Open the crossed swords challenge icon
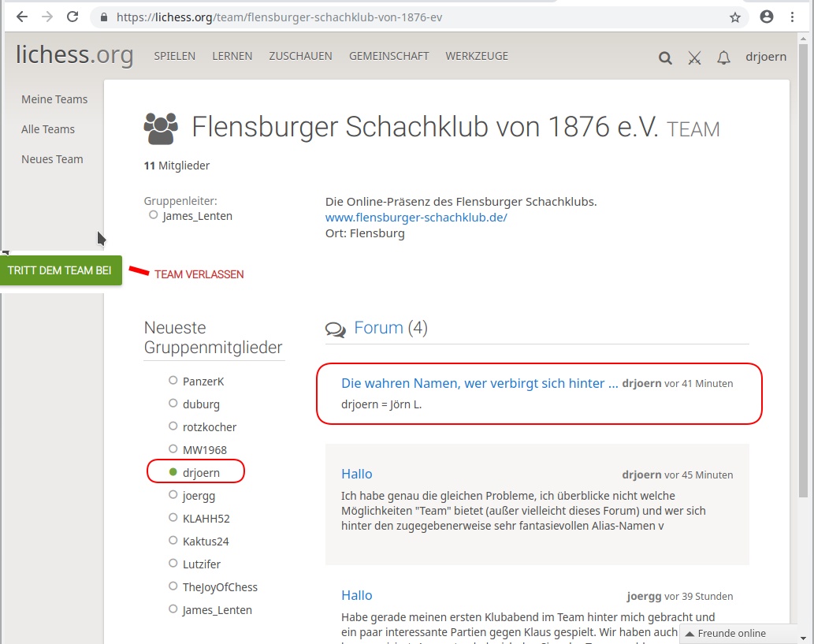 (x=694, y=58)
